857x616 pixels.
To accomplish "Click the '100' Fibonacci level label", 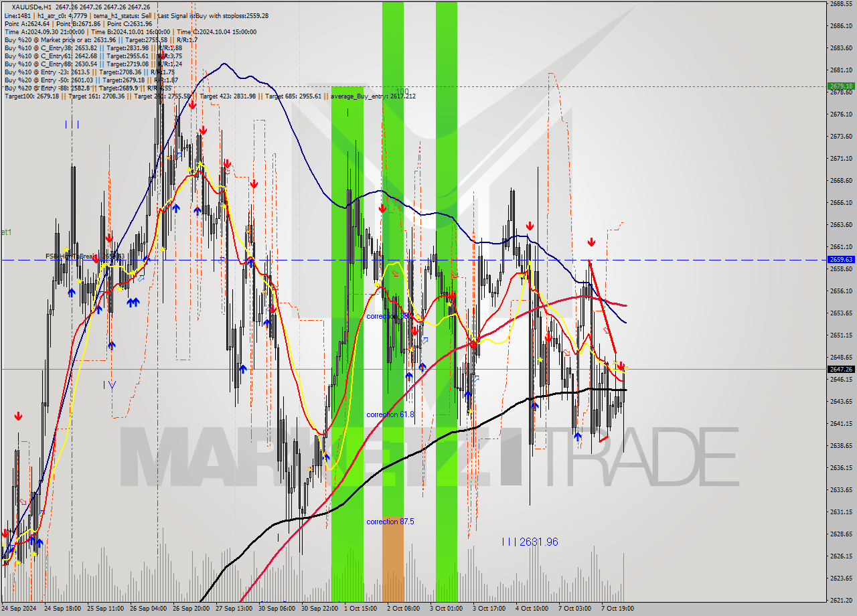I will [x=402, y=91].
